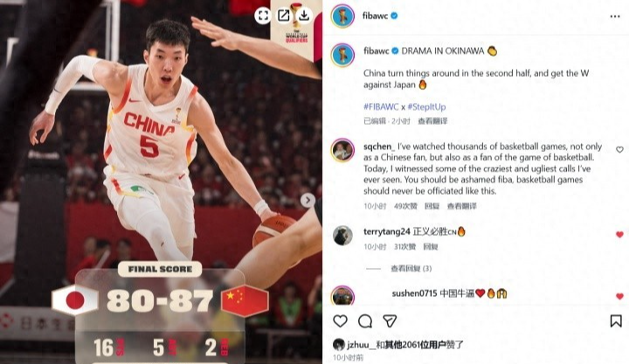Open the #StepItUp hashtag link
This screenshot has height=364, width=629.
coord(426,106)
